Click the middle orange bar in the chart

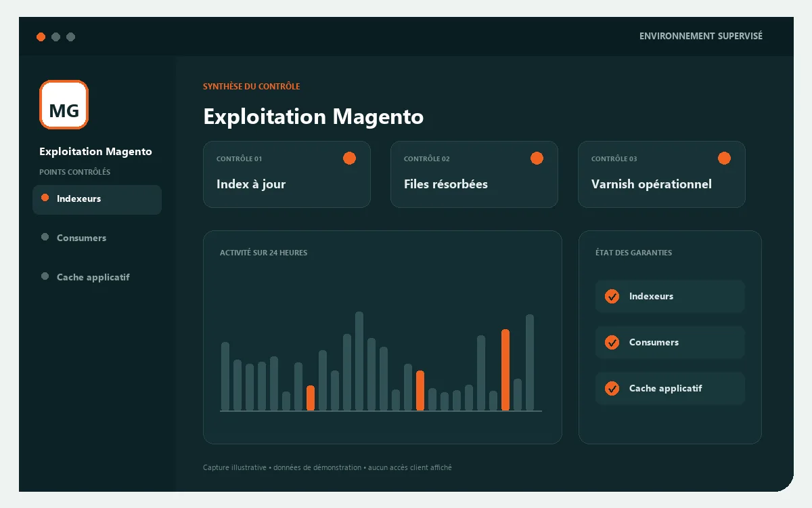pos(420,391)
